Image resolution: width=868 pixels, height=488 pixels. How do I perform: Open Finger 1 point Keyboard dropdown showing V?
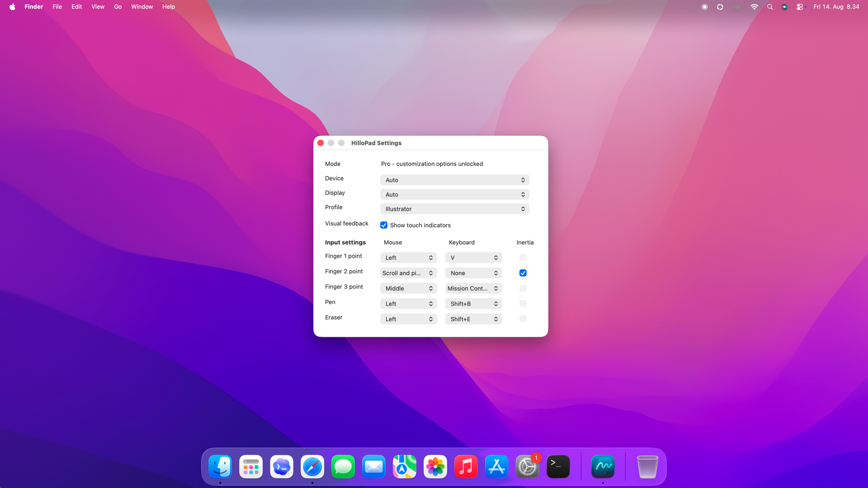coord(474,258)
